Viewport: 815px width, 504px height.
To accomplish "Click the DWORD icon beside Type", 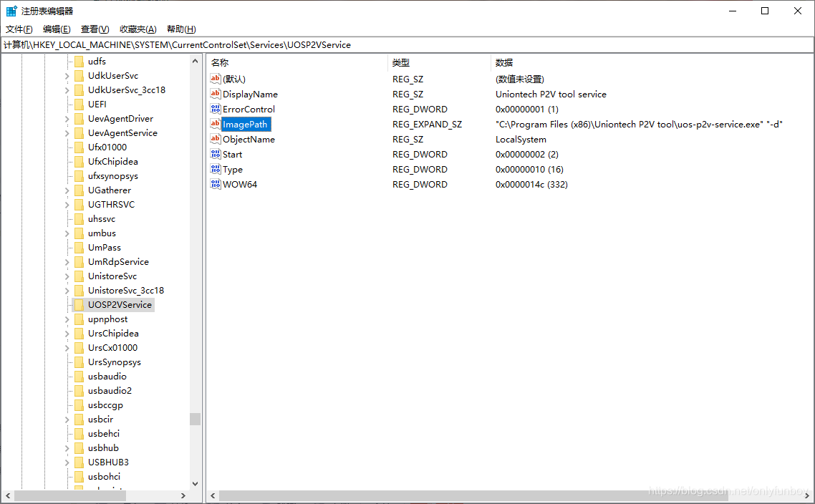I will tap(215, 170).
